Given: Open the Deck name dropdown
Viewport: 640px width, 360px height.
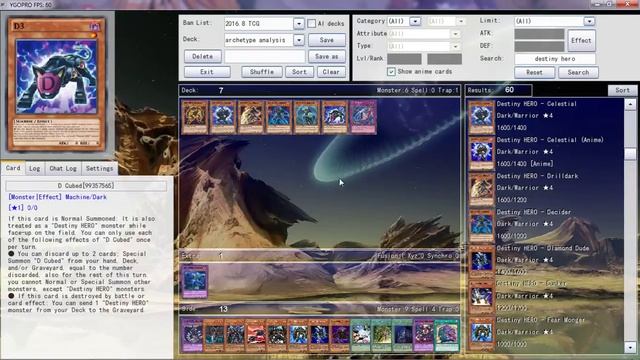Looking at the screenshot, I should point(299,40).
